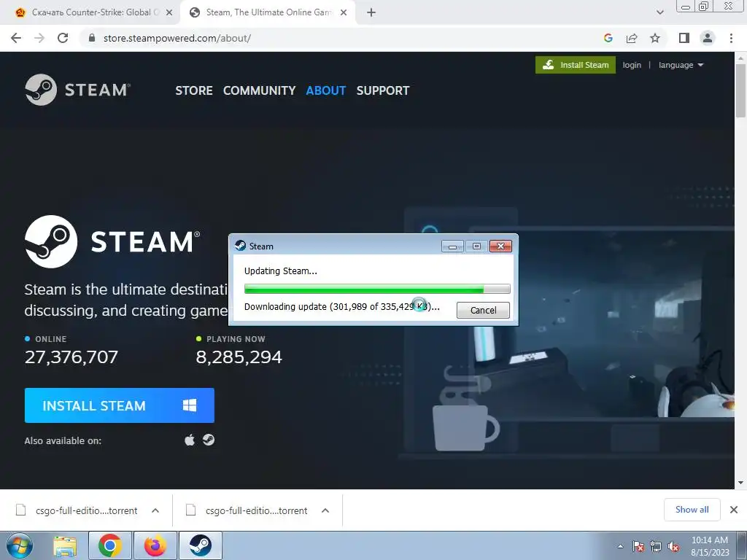Expand options for second torrent download
This screenshot has height=560, width=747.
pyautogui.click(x=325, y=510)
